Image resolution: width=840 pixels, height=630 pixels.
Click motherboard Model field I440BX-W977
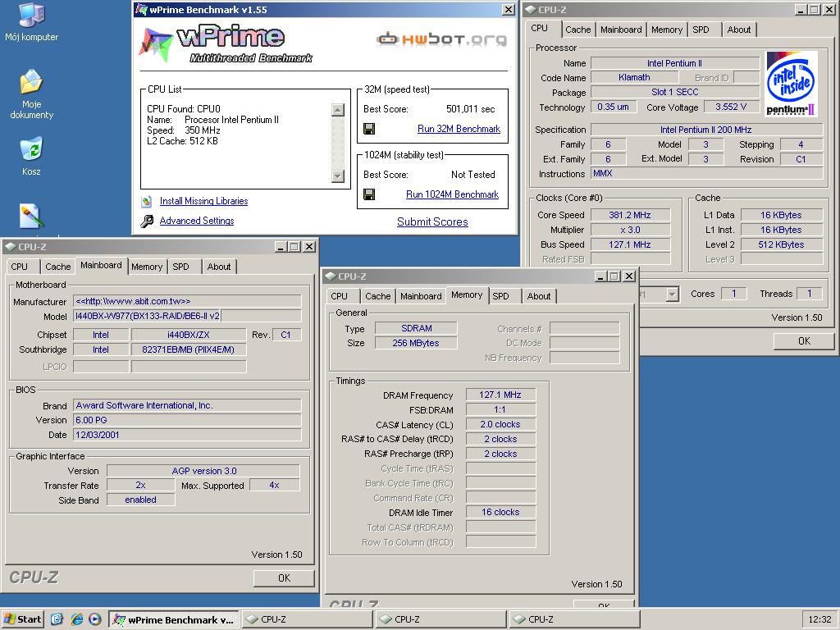tap(148, 316)
